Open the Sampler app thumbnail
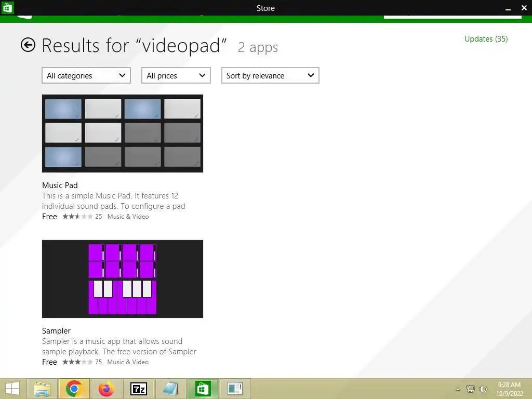 [123, 279]
